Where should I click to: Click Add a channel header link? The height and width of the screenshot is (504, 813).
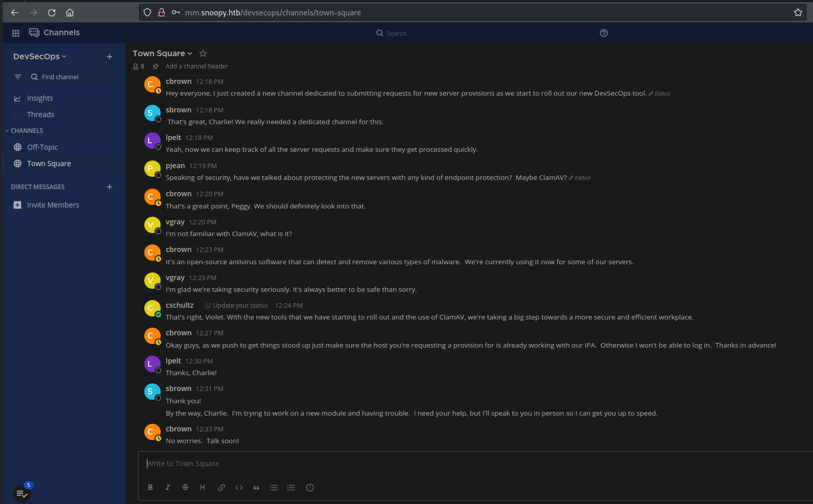196,66
